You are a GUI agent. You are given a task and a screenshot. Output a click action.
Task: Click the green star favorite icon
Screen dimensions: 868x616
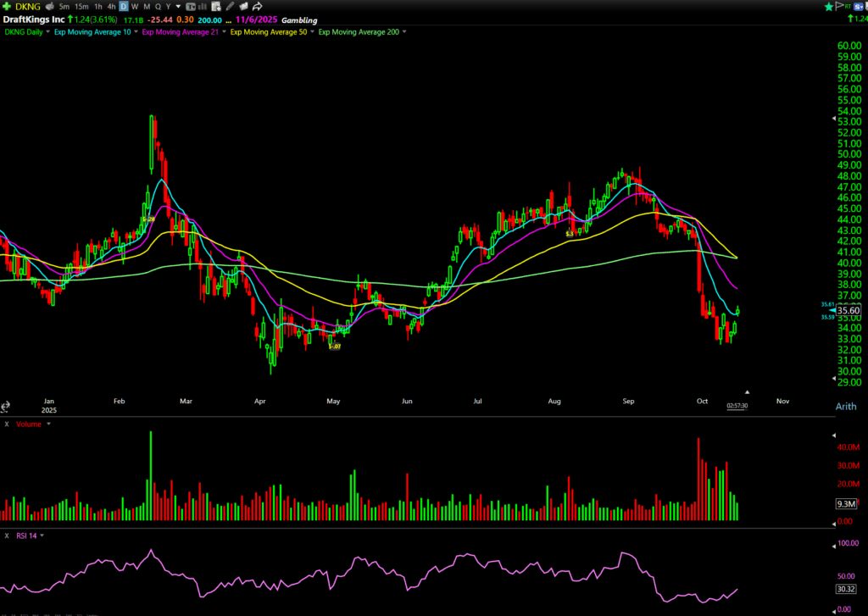tap(828, 7)
